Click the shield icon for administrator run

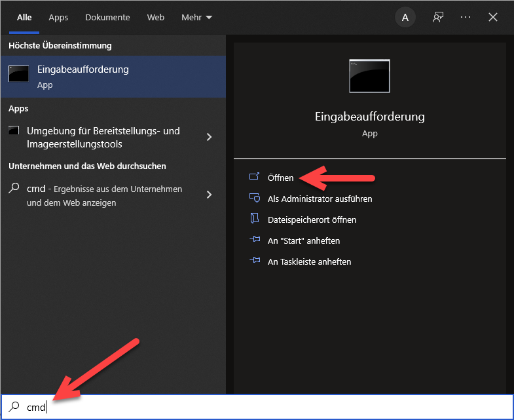tap(255, 198)
